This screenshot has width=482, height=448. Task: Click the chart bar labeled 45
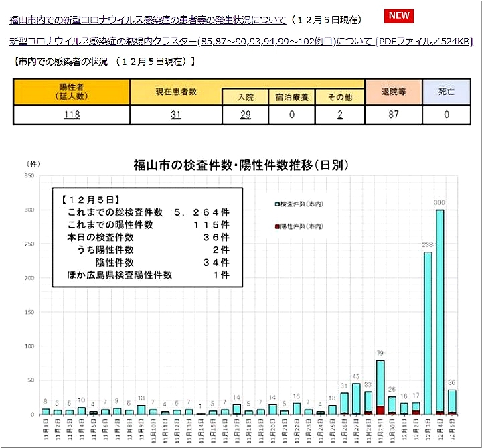[356, 398]
